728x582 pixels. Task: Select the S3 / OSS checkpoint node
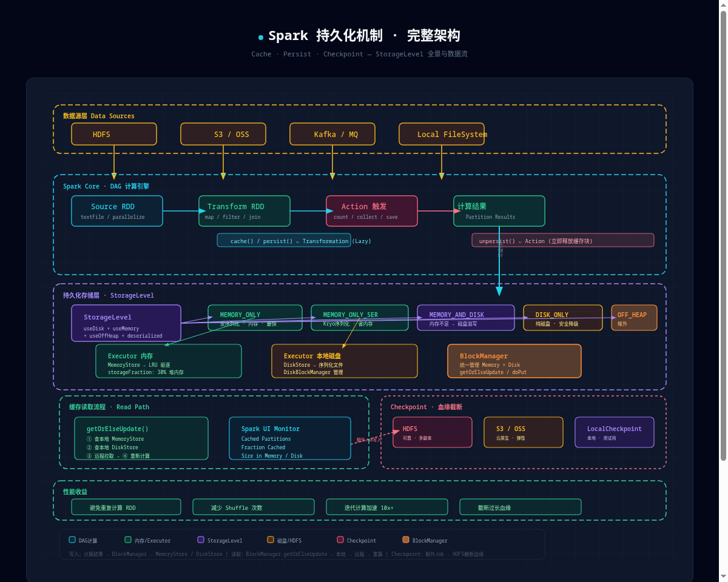[524, 432]
